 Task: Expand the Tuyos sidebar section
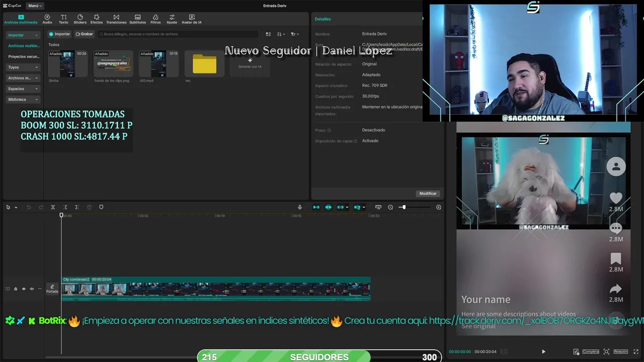(23, 67)
